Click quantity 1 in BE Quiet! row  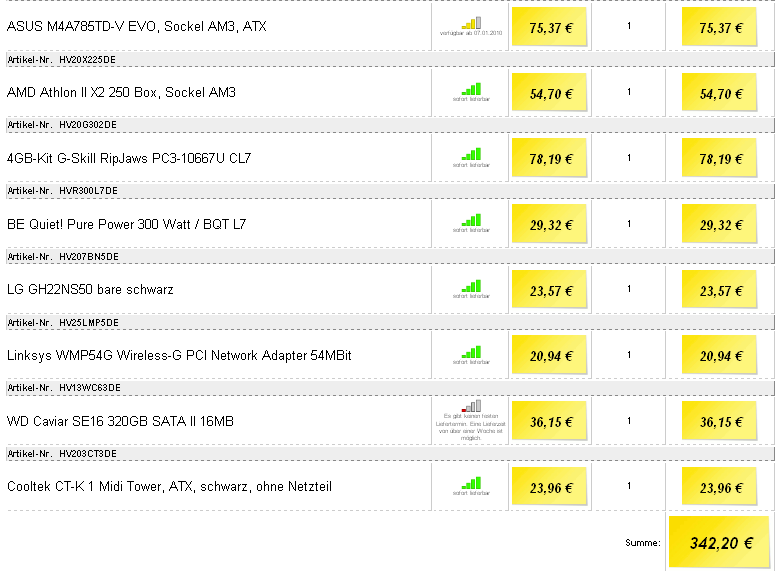(629, 224)
